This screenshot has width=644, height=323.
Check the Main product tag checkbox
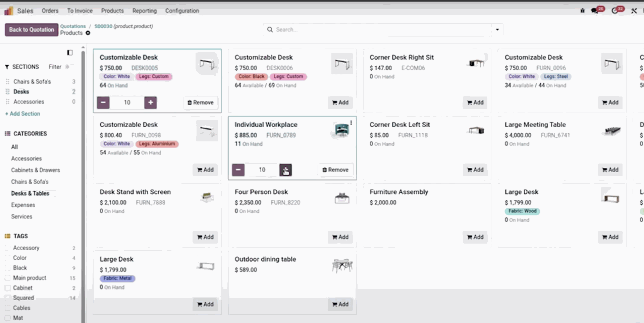point(7,278)
